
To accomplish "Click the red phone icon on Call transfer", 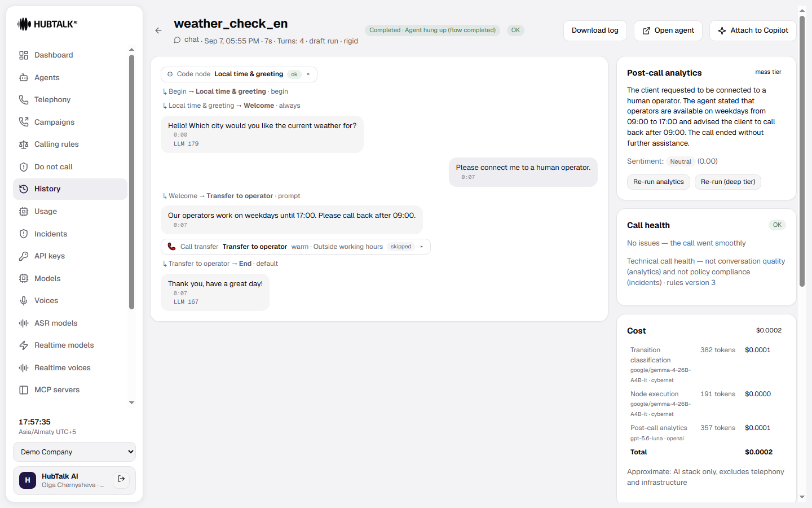I will (171, 247).
